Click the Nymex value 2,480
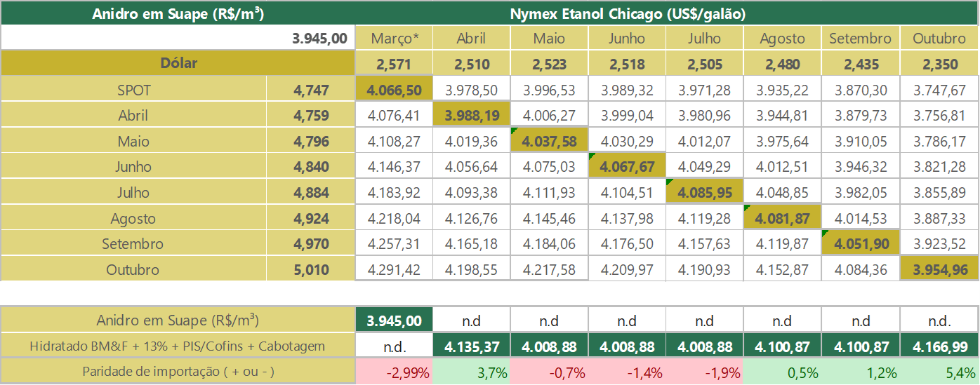This screenshot has height=385, width=980. click(782, 64)
